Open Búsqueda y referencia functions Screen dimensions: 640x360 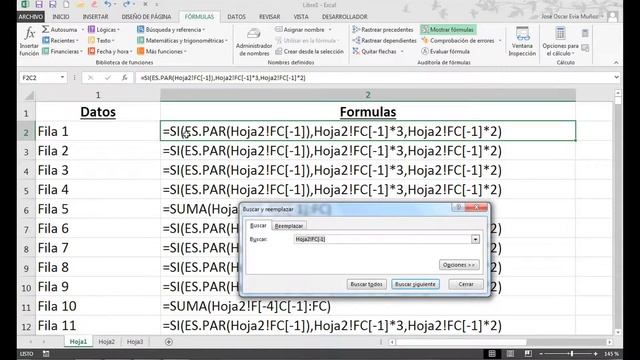coord(171,29)
